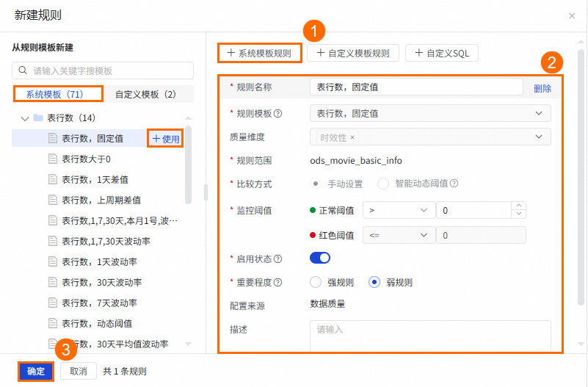Click help icon next to 规则模板

pos(278,113)
